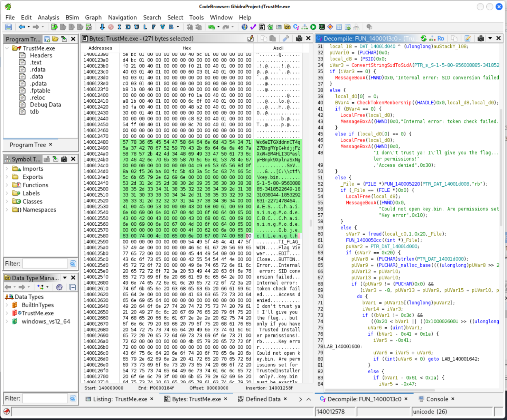Take a snapshot of the Decompile panel

(480, 38)
